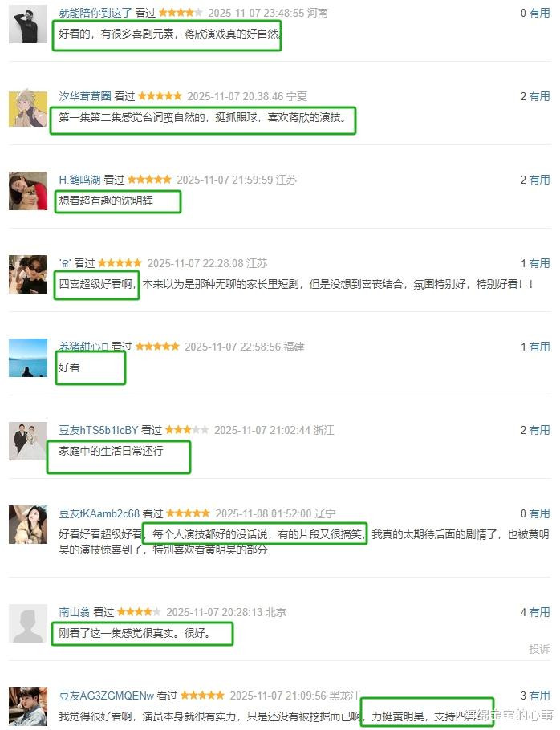Open avatar of user 汐华茸茸圈
This screenshot has width=560, height=730.
pos(28,107)
